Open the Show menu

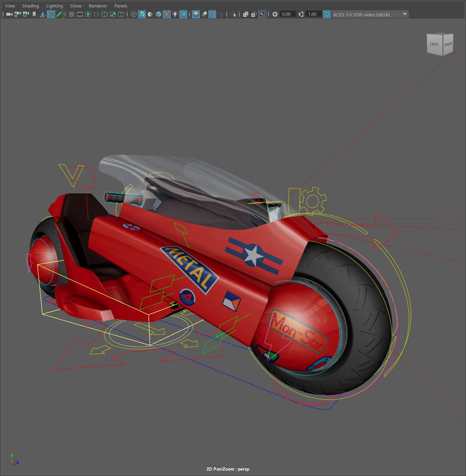76,6
